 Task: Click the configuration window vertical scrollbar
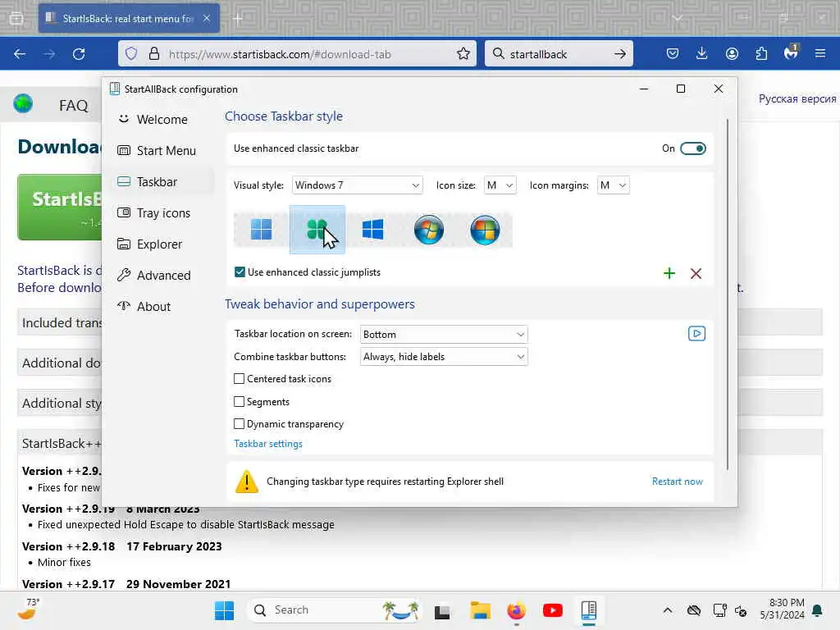(x=728, y=294)
